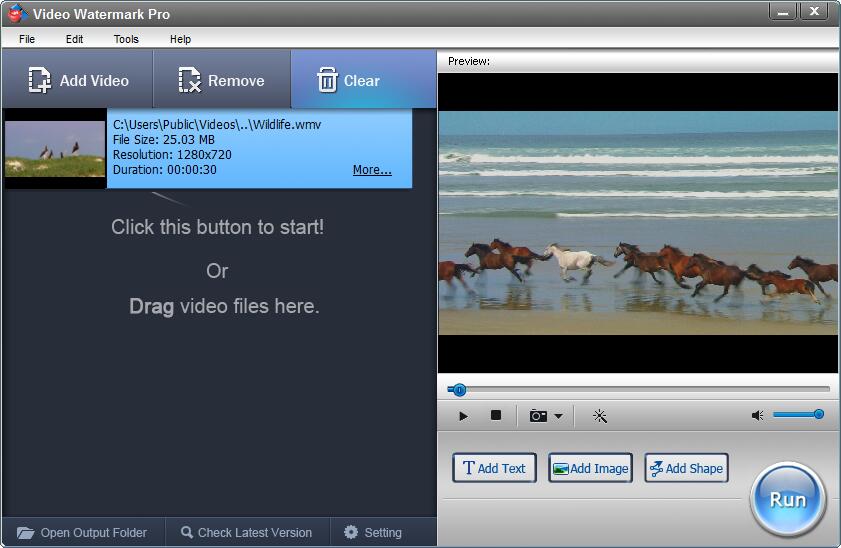Clear the video list
Screen dimensions: 841x548
tap(364, 80)
